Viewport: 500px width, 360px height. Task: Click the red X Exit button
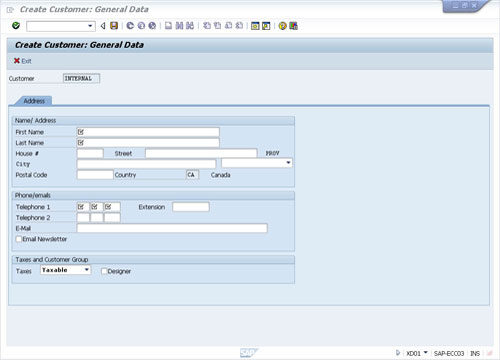(x=22, y=61)
